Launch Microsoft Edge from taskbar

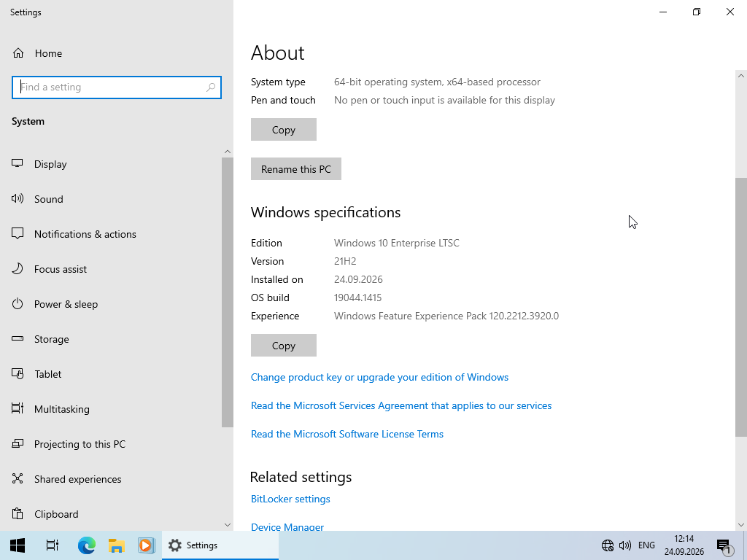[87, 545]
